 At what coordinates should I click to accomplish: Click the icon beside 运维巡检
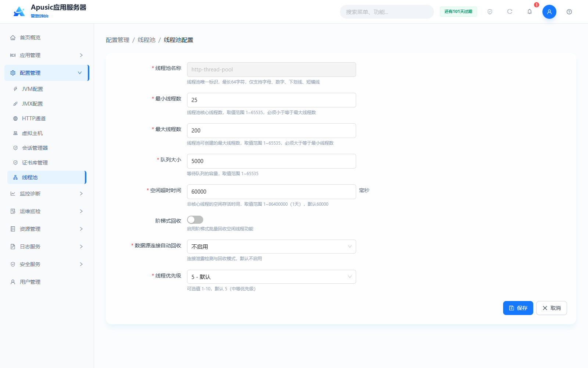pyautogui.click(x=13, y=211)
